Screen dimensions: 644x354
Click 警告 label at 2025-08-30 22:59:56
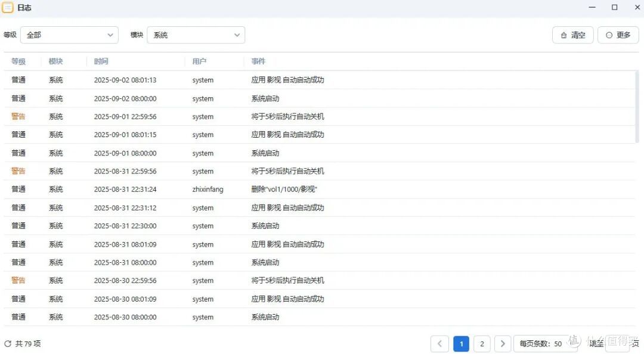18,281
